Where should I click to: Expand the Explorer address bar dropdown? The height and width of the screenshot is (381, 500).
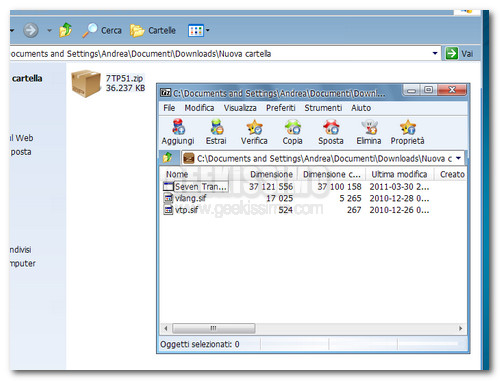coord(435,53)
